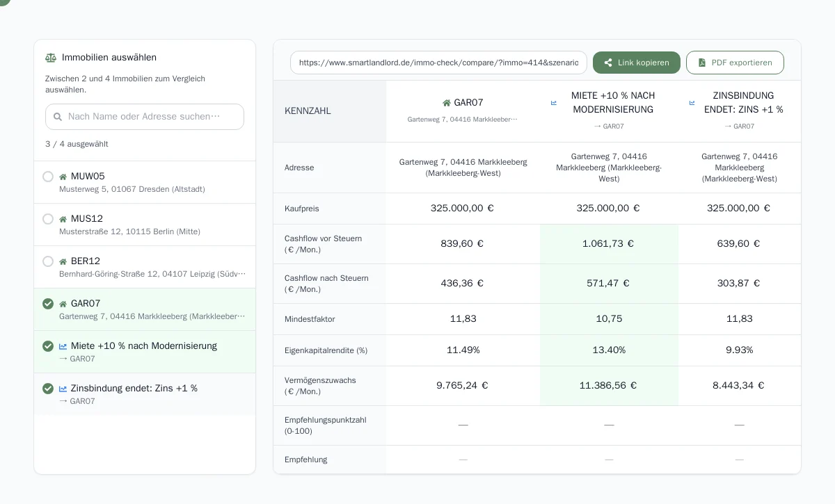Click chart icon in Miete +10 % column header
Screen dimensions: 835x504
554,103
